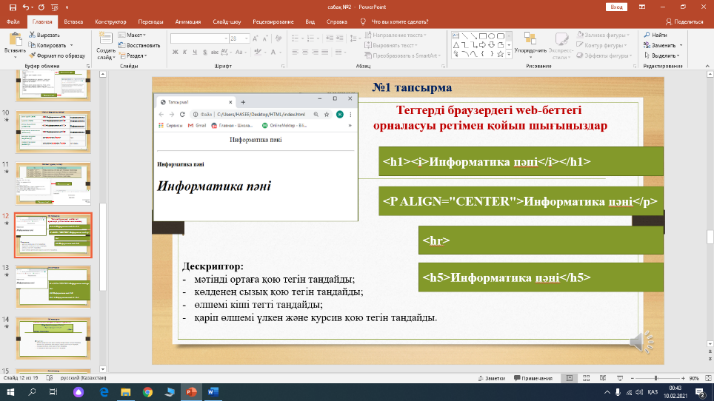Open the Layout (Макет) dropdown

click(134, 35)
